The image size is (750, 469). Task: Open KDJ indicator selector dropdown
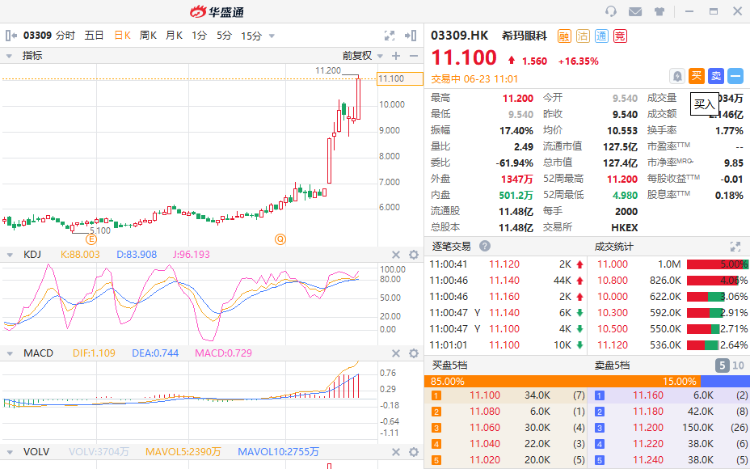[10, 255]
